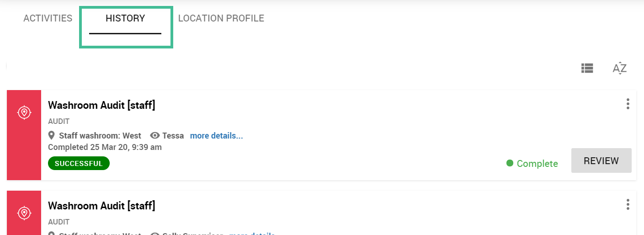The height and width of the screenshot is (235, 644).
Task: Click 'Staff washroom: West' location label
Action: [100, 136]
